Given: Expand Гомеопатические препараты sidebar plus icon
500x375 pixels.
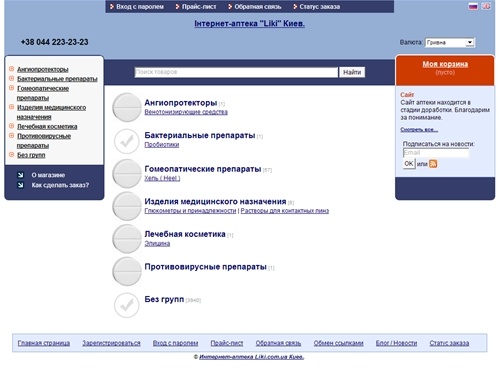Looking at the screenshot, I should [11, 88].
